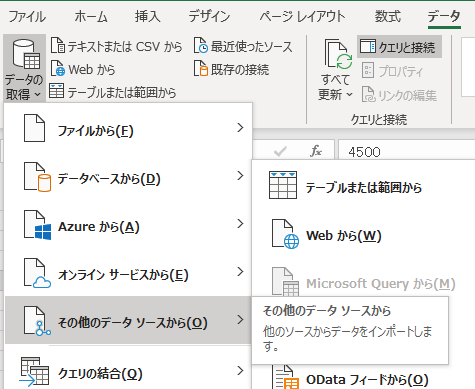Choose Web から(W) in the submenu
Viewport: 475px width, 389px height.
pos(344,236)
